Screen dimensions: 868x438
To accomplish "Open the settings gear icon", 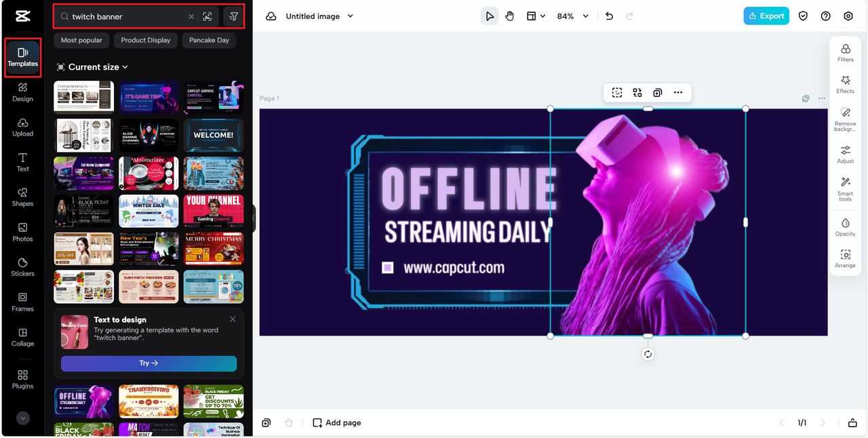I will [x=848, y=16].
